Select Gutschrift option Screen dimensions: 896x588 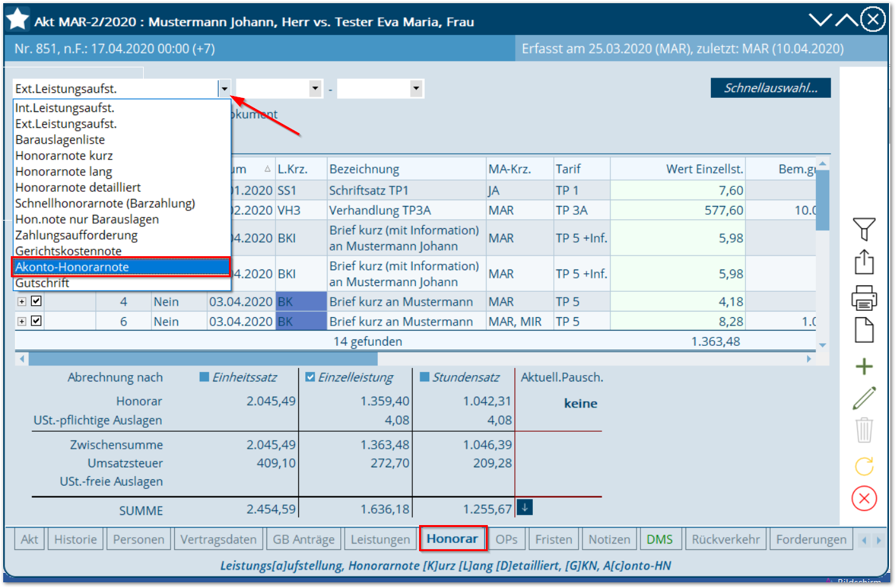(121, 283)
